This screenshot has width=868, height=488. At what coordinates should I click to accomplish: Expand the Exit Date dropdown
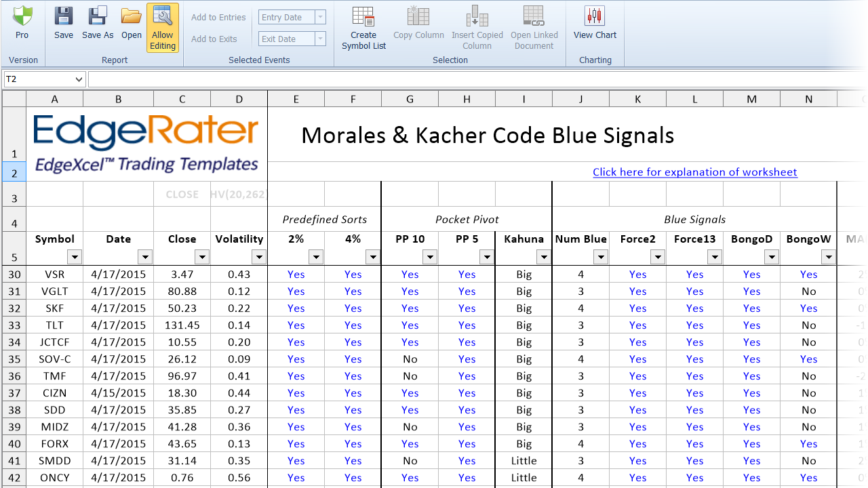[x=321, y=39]
